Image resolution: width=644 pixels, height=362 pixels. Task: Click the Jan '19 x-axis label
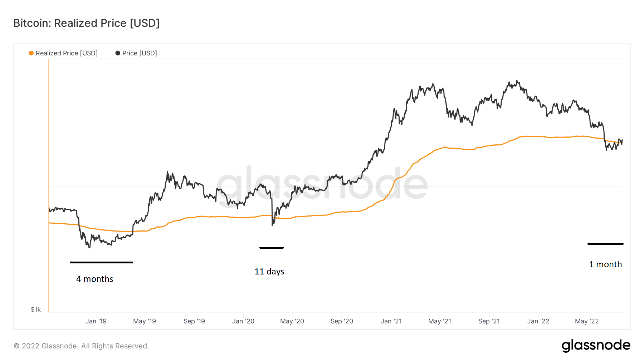point(96,321)
